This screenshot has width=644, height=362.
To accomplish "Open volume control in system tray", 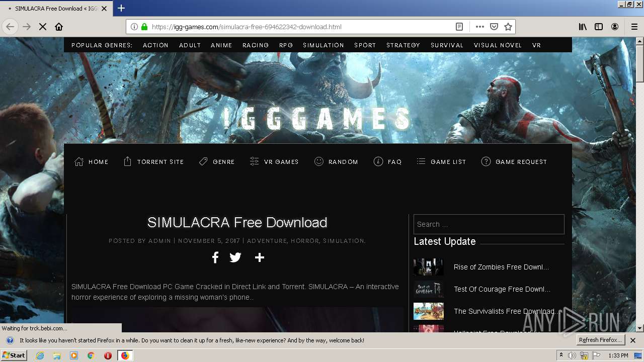I will click(572, 355).
